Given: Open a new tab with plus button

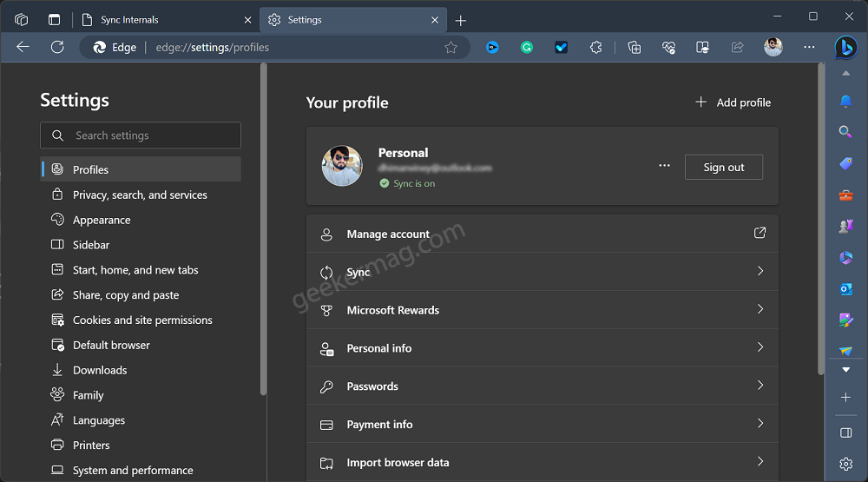Looking at the screenshot, I should click(x=461, y=21).
